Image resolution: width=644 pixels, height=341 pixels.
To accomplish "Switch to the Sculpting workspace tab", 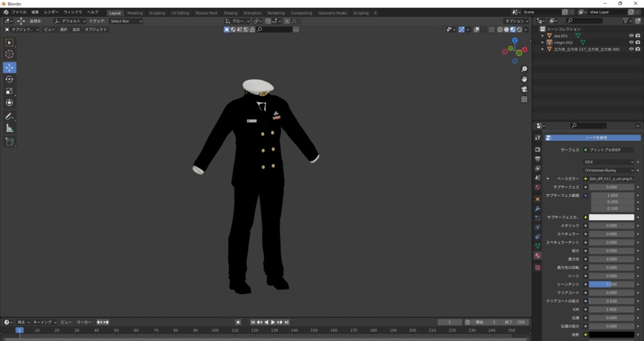I will [157, 13].
